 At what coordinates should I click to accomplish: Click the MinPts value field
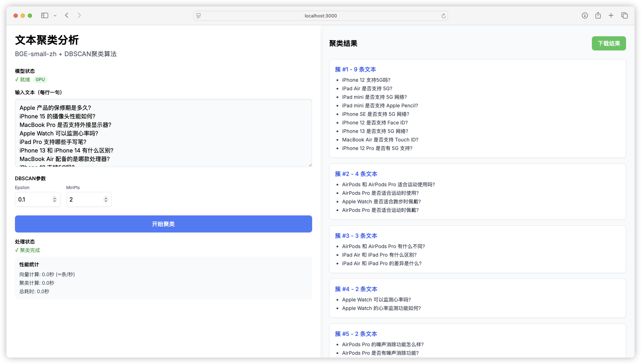click(89, 199)
